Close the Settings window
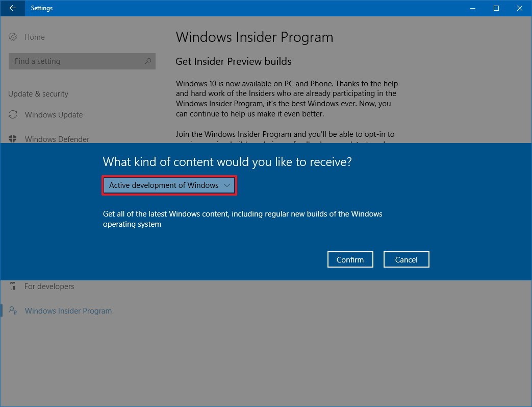This screenshot has height=407, width=532. point(519,8)
